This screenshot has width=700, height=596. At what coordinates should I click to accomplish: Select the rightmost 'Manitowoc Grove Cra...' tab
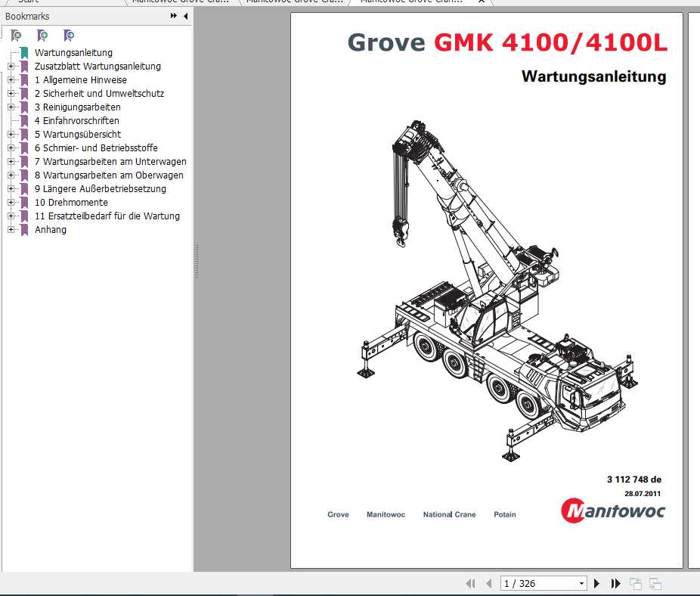coord(408,2)
